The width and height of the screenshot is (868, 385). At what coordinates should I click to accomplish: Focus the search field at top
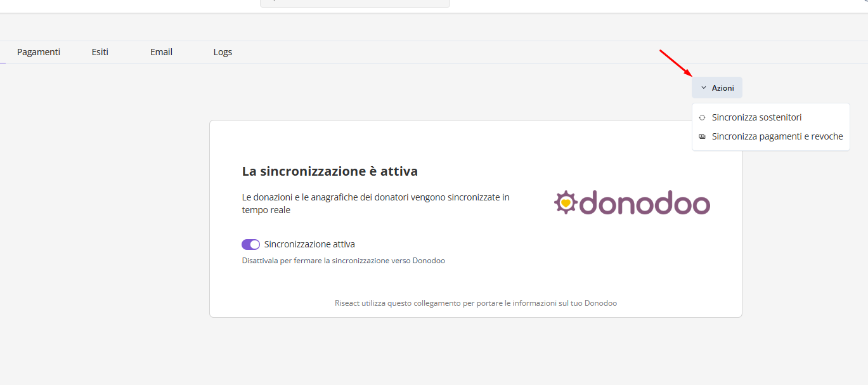[355, 3]
